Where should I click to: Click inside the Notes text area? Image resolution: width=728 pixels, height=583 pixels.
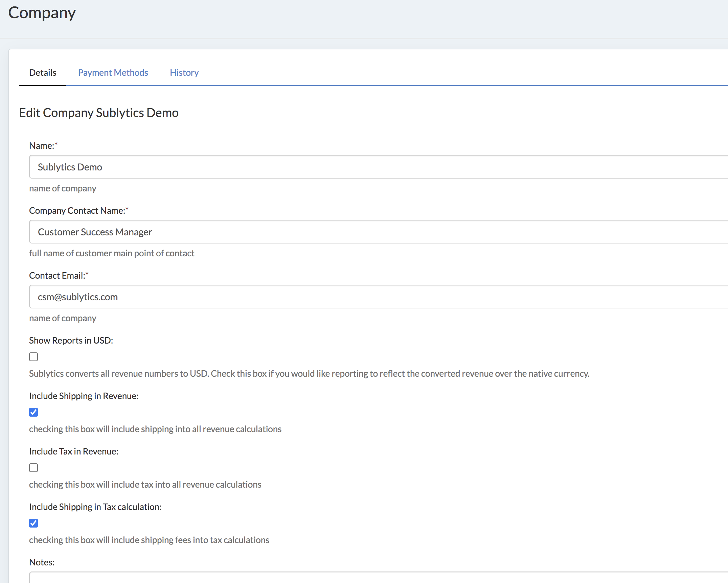[372, 578]
